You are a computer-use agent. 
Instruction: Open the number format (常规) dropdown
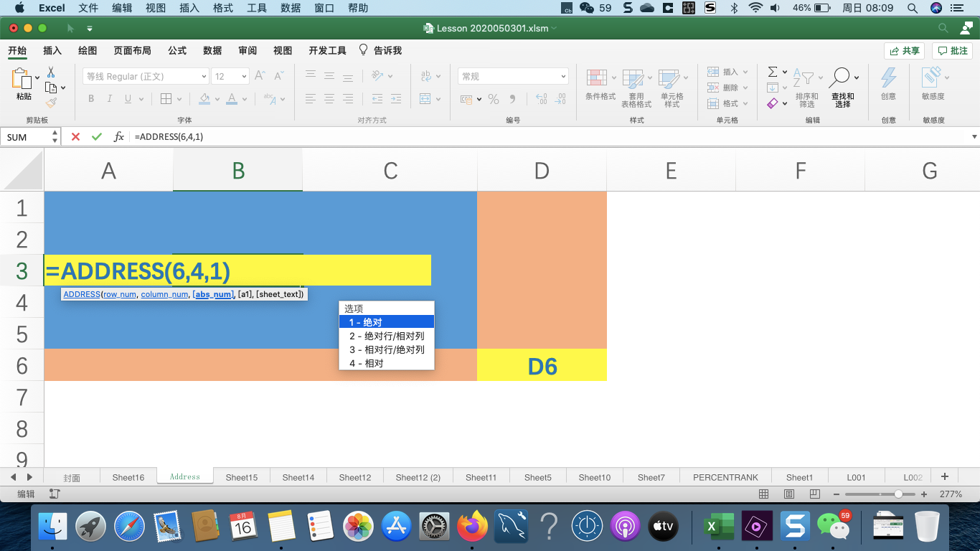click(x=564, y=77)
